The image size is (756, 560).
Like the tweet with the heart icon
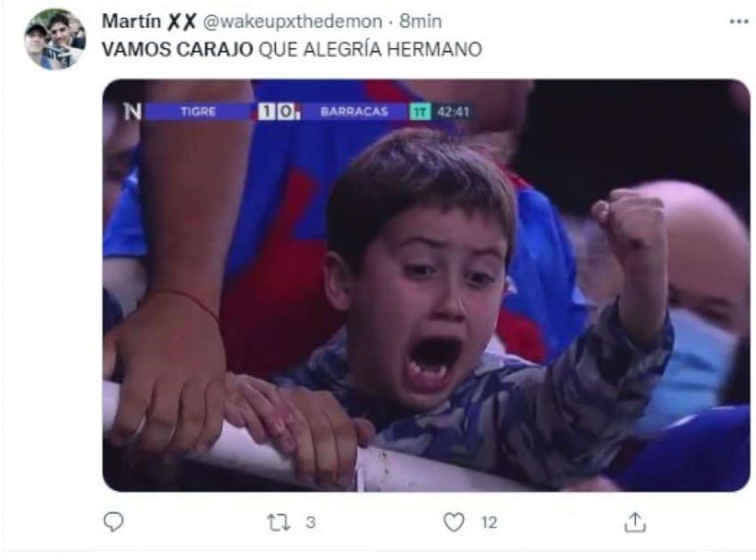tap(454, 522)
